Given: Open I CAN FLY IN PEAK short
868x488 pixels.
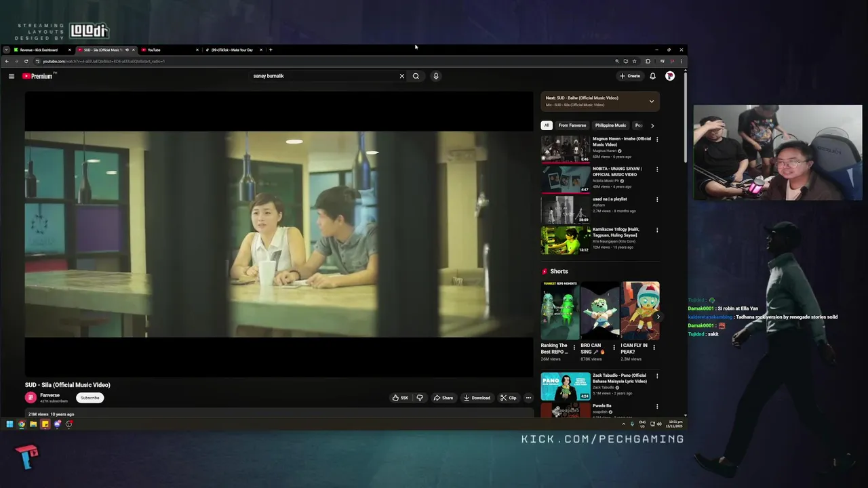Looking at the screenshot, I should point(640,310).
